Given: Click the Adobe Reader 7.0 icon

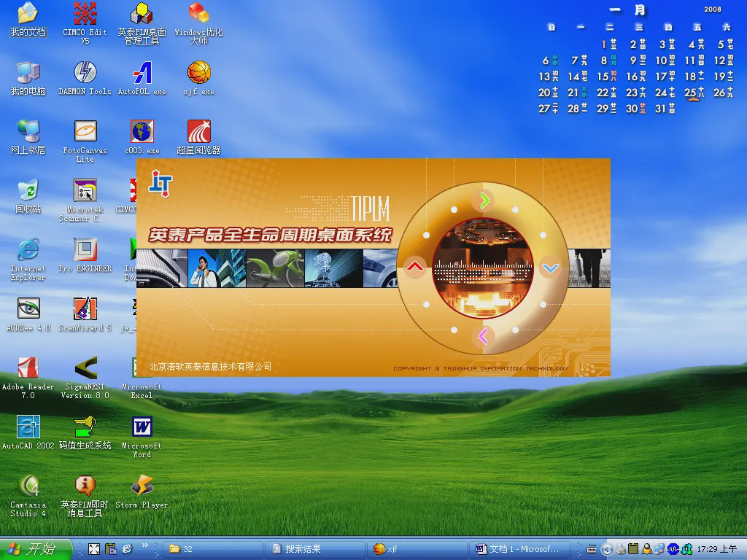Looking at the screenshot, I should pyautogui.click(x=28, y=368).
